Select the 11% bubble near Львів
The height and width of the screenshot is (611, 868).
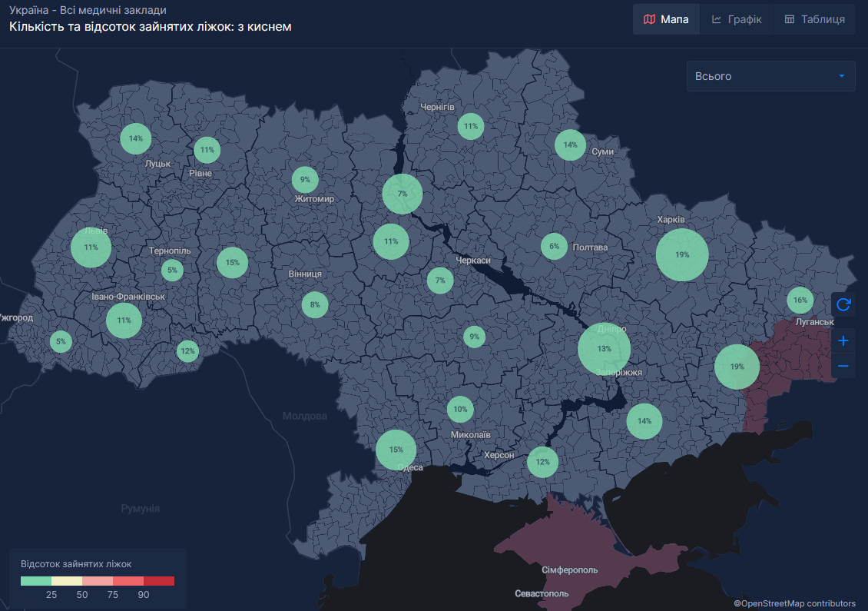[91, 247]
